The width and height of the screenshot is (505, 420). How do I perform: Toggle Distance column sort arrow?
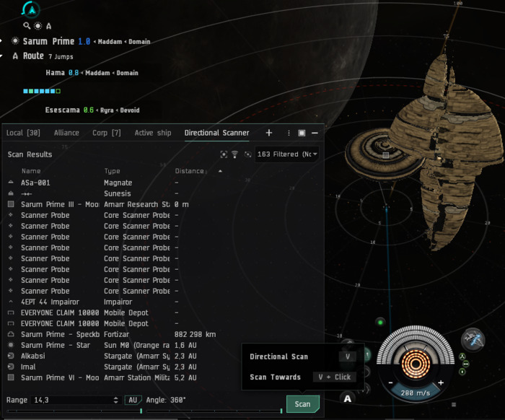[220, 171]
